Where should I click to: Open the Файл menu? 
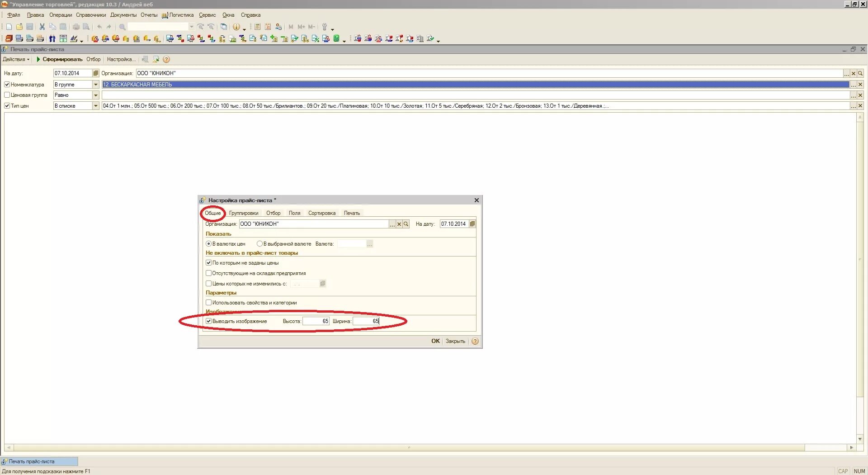[14, 15]
